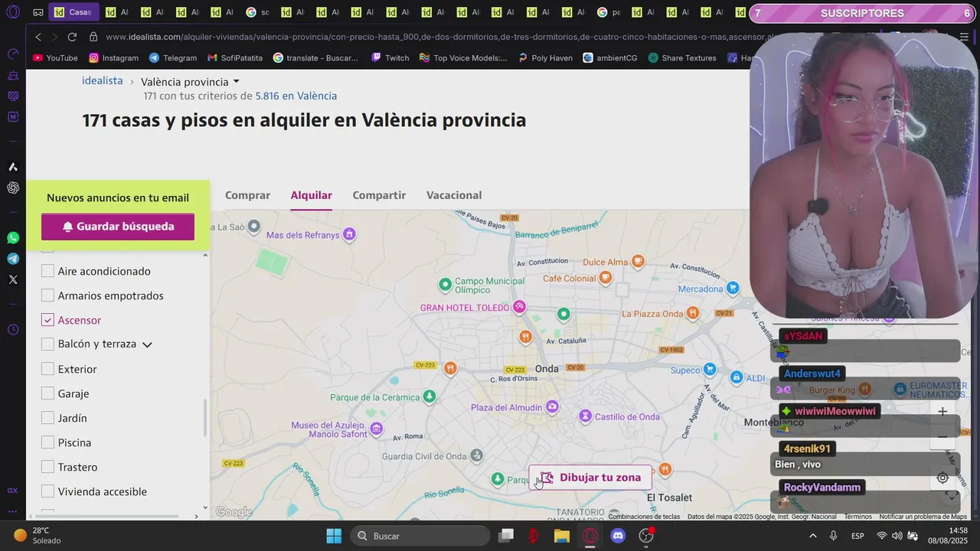Enable the Exterior filter

coord(47,369)
